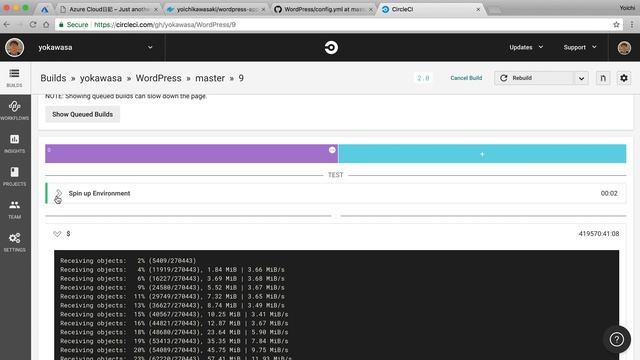Viewport: 640px width, 360px height.
Task: Open the Updates dropdown
Action: pyautogui.click(x=526, y=47)
